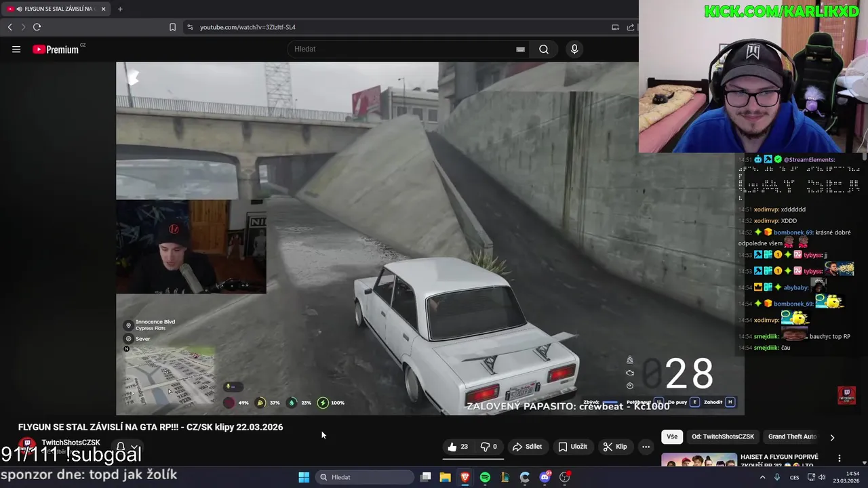The width and height of the screenshot is (868, 488).
Task: Switch to Brave browser in taskbar
Action: coord(465,477)
